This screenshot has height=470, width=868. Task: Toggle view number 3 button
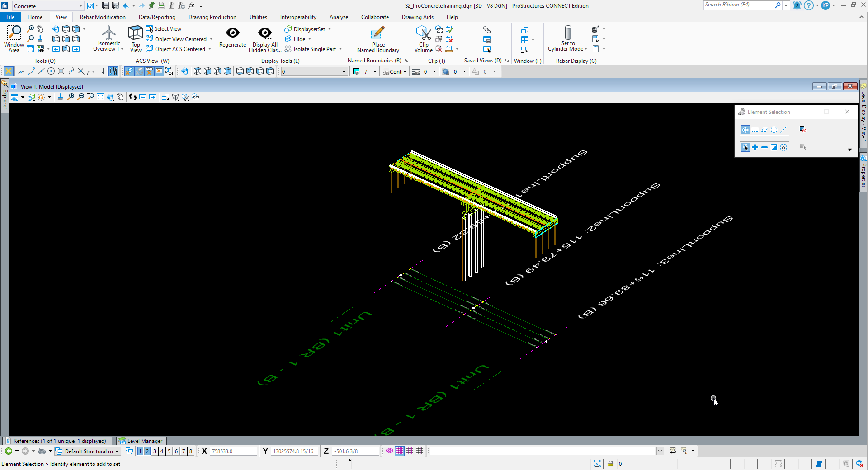click(x=155, y=451)
